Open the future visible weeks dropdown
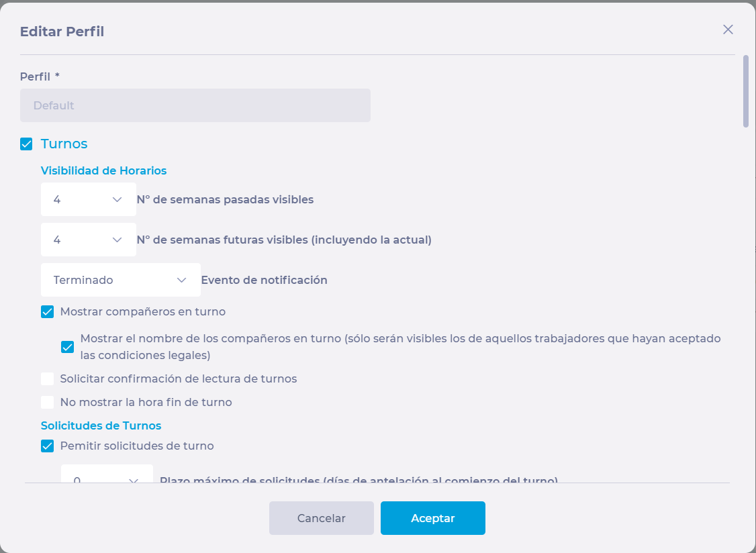756x553 pixels. click(x=88, y=240)
